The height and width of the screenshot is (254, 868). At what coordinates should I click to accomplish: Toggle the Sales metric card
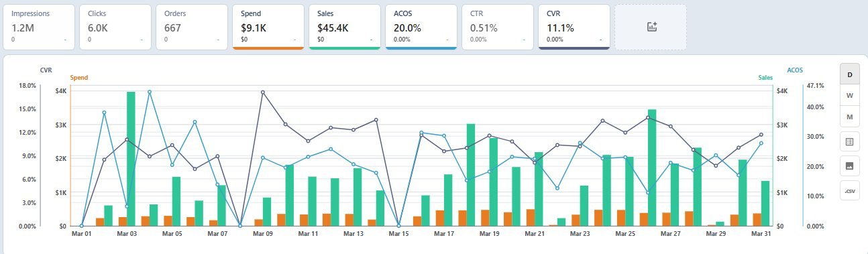pos(345,27)
